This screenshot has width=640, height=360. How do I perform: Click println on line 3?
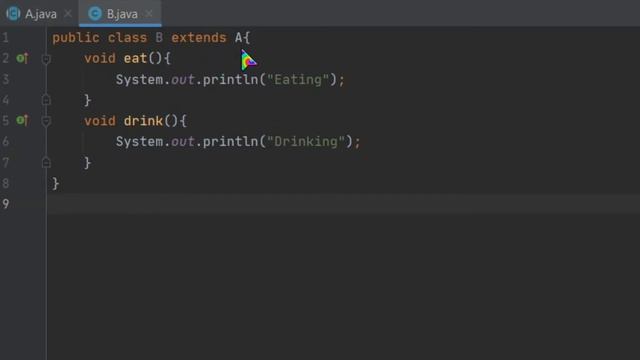pos(231,80)
